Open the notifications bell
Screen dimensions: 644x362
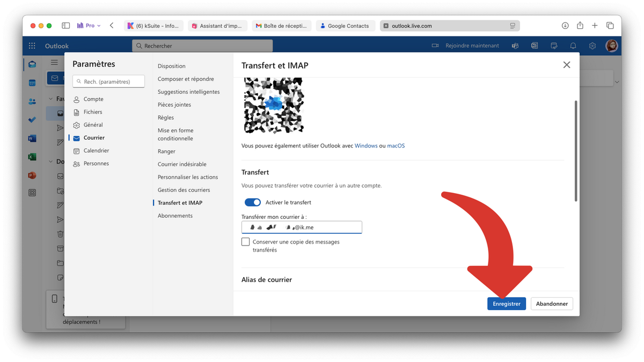(573, 46)
